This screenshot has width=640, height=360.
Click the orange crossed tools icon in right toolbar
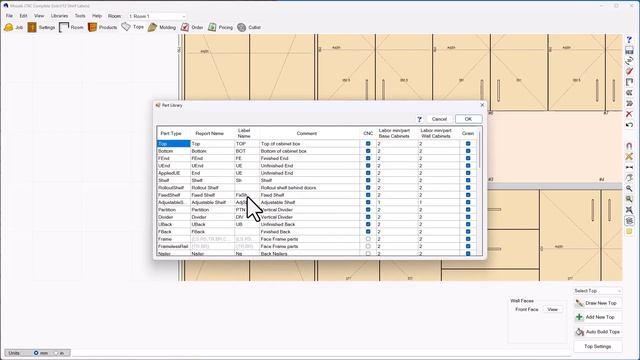(x=629, y=157)
